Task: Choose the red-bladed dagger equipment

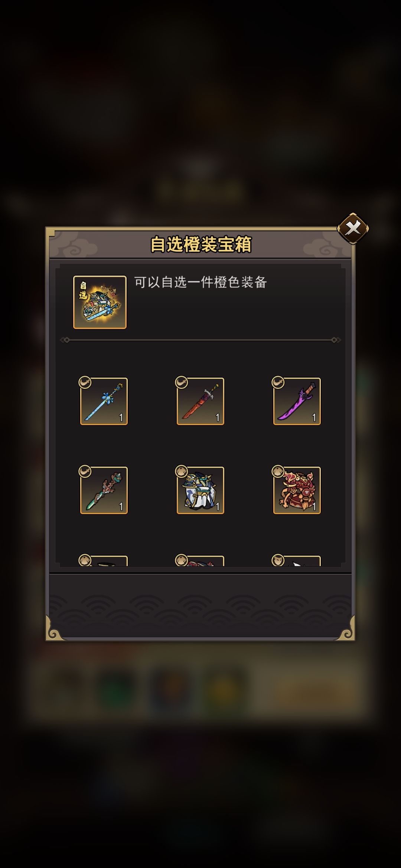Action: [200, 401]
